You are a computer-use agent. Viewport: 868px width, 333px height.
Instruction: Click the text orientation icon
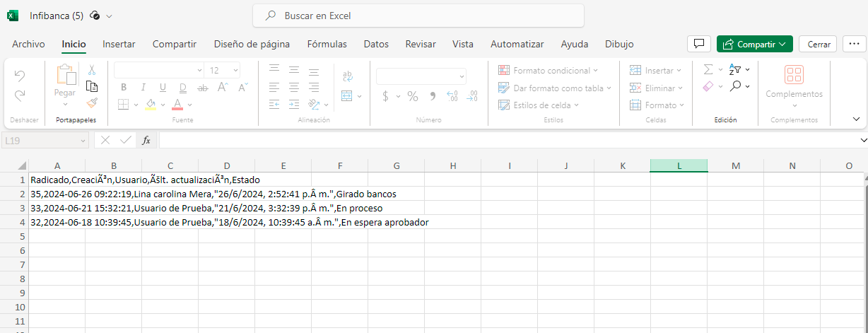pos(314,105)
